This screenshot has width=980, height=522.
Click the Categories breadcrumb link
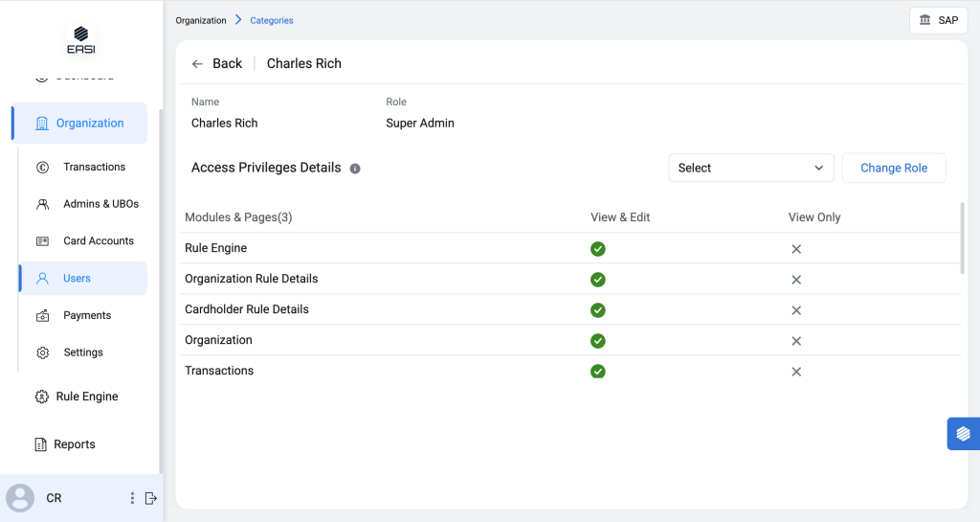click(272, 20)
